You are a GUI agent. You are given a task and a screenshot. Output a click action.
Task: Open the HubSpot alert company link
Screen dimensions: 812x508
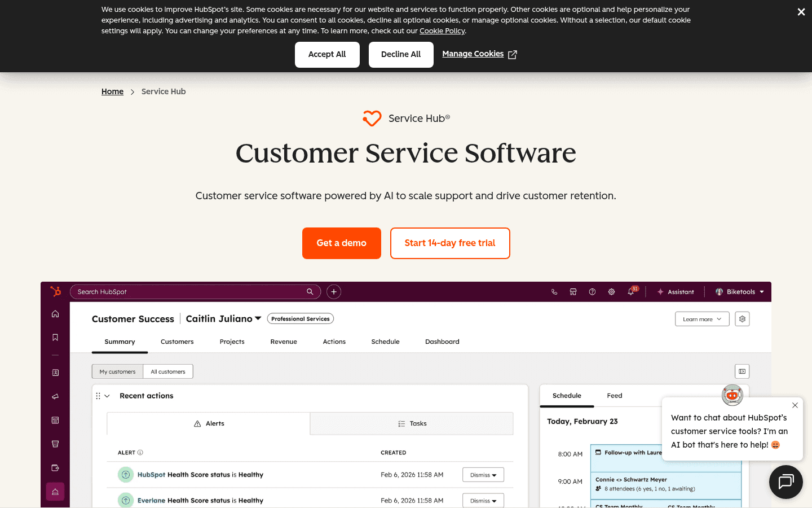pyautogui.click(x=151, y=475)
